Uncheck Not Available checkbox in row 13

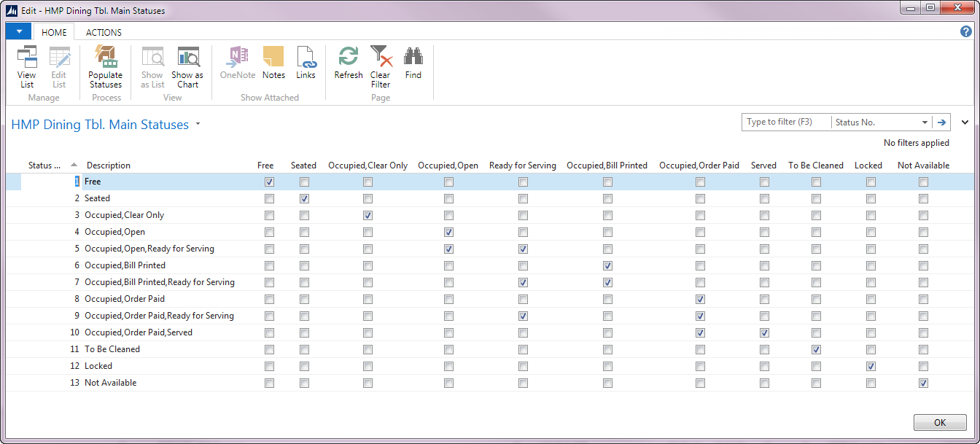coord(924,383)
